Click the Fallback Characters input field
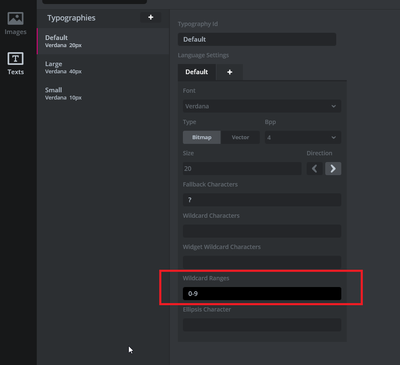 click(x=262, y=200)
